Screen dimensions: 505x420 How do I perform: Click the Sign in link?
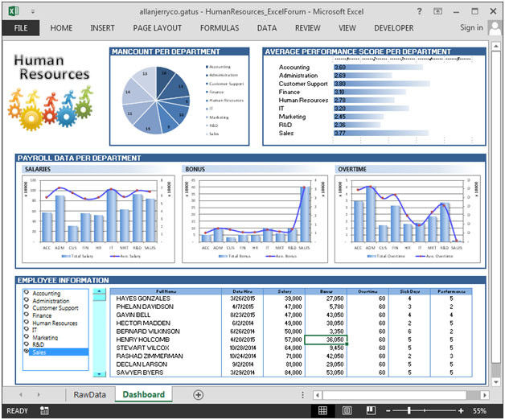[x=471, y=28]
